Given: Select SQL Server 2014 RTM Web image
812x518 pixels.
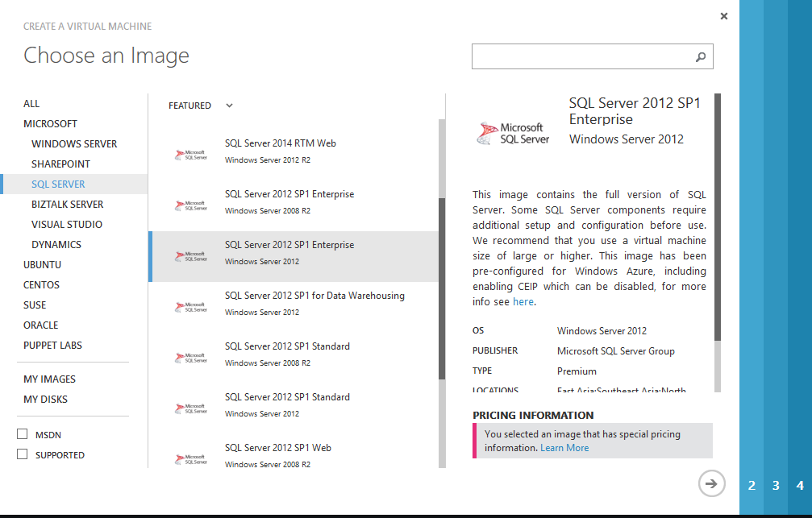Looking at the screenshot, I should (293, 155).
